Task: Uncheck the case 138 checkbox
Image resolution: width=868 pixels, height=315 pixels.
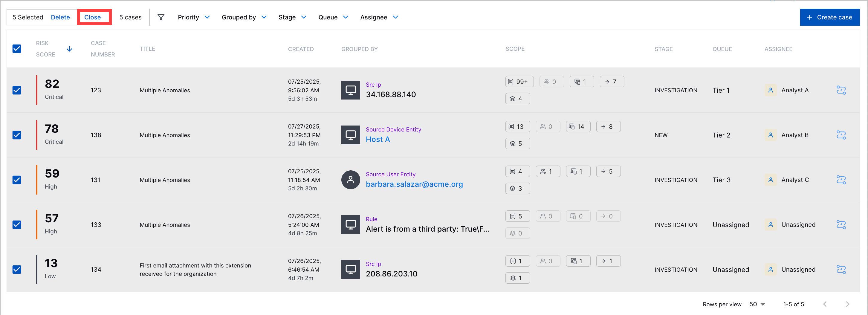Action: click(x=17, y=135)
